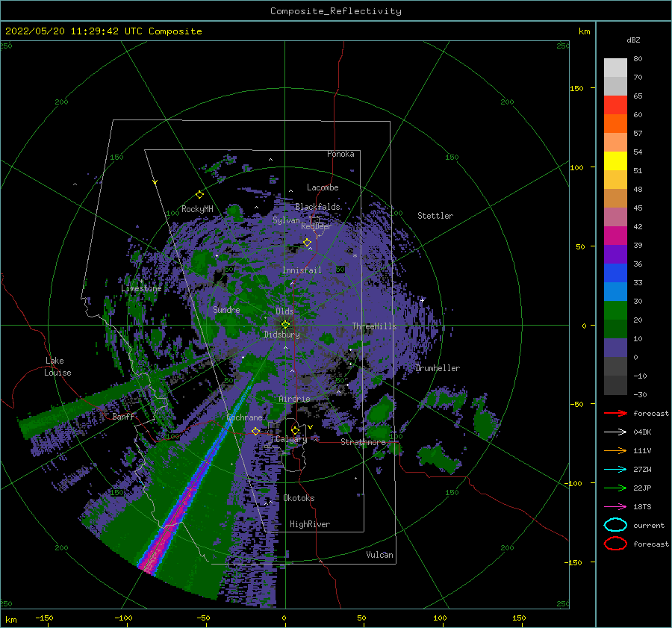672x628 pixels.
Task: Click the Strathmore town label
Action: [x=363, y=442]
